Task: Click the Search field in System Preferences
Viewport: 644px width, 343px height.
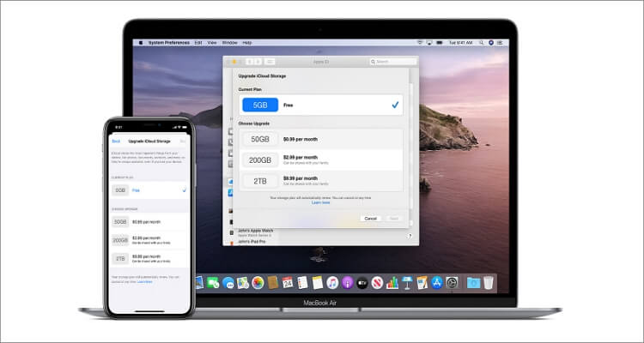Action: 393,62
